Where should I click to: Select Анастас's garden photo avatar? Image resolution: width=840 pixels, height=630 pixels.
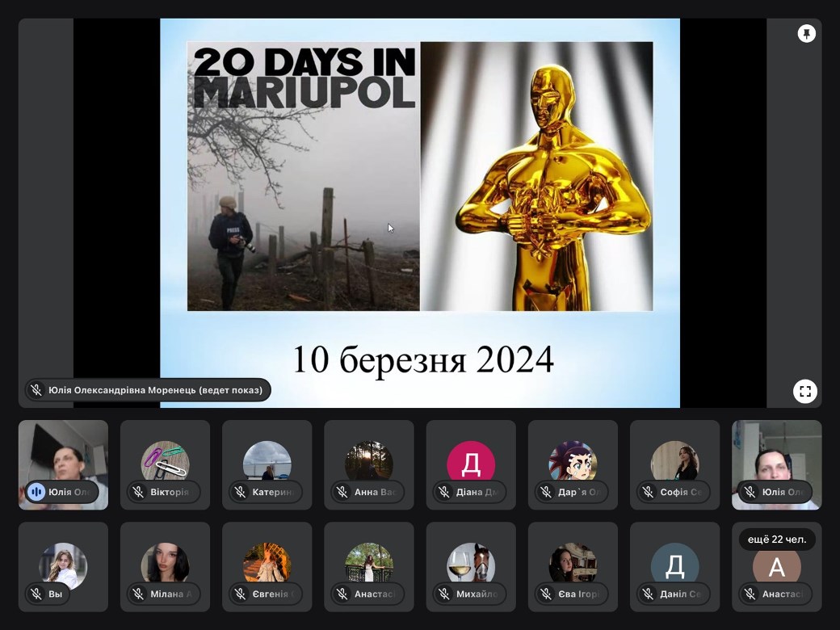369,564
